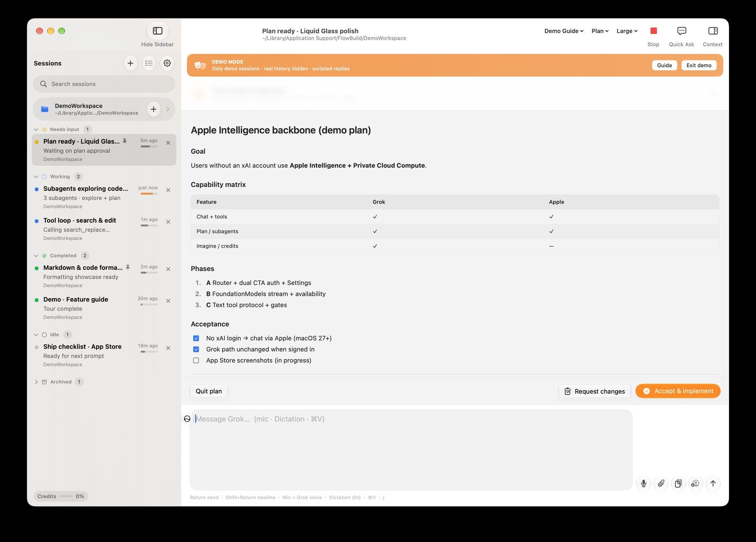756x542 pixels.
Task: Click Accept & implement button
Action: point(678,391)
